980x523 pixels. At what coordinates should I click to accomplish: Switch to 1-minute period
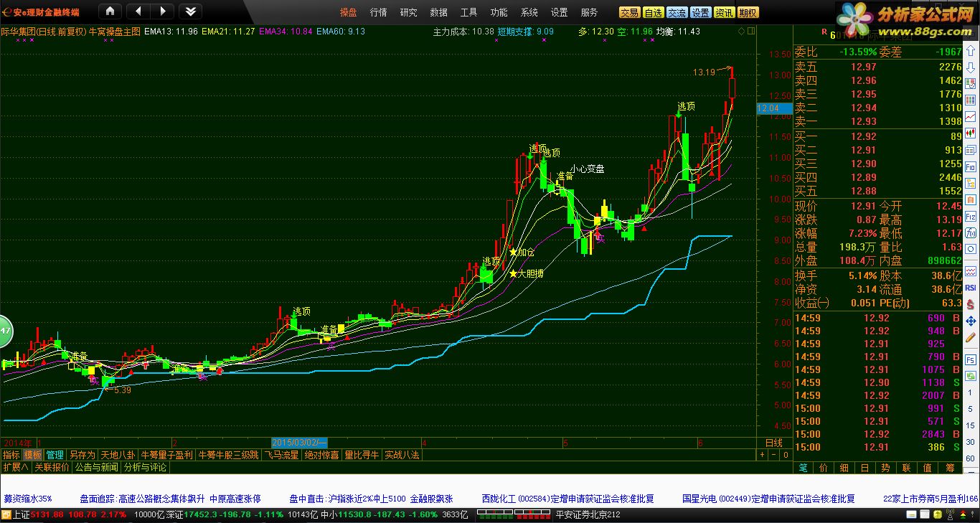[971, 392]
